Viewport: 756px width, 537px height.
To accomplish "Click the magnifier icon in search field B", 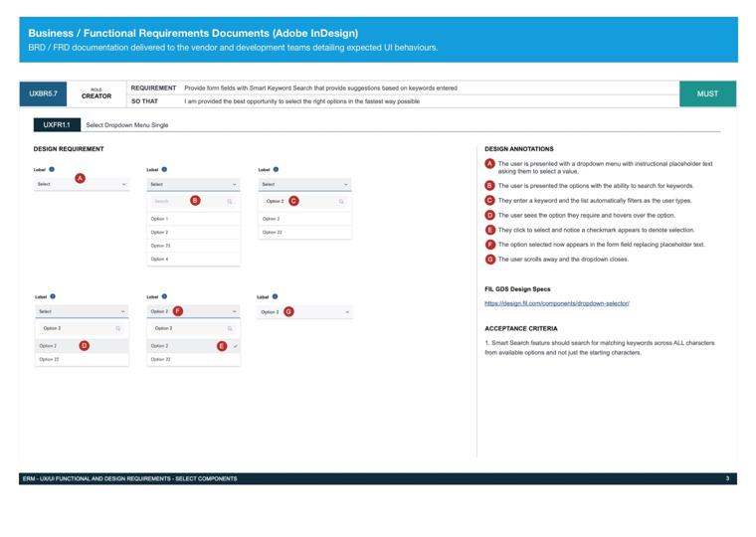I will tap(230, 202).
